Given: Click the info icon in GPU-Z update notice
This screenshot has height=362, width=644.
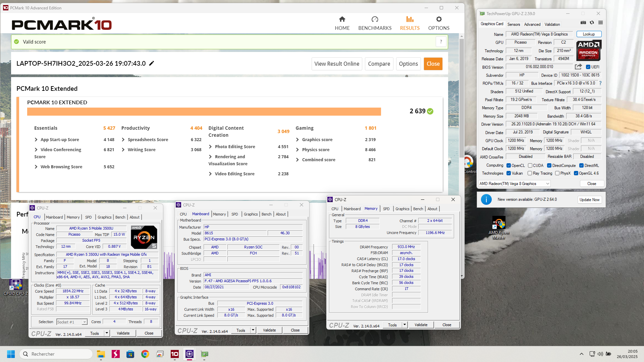Looking at the screenshot, I should pos(486,199).
